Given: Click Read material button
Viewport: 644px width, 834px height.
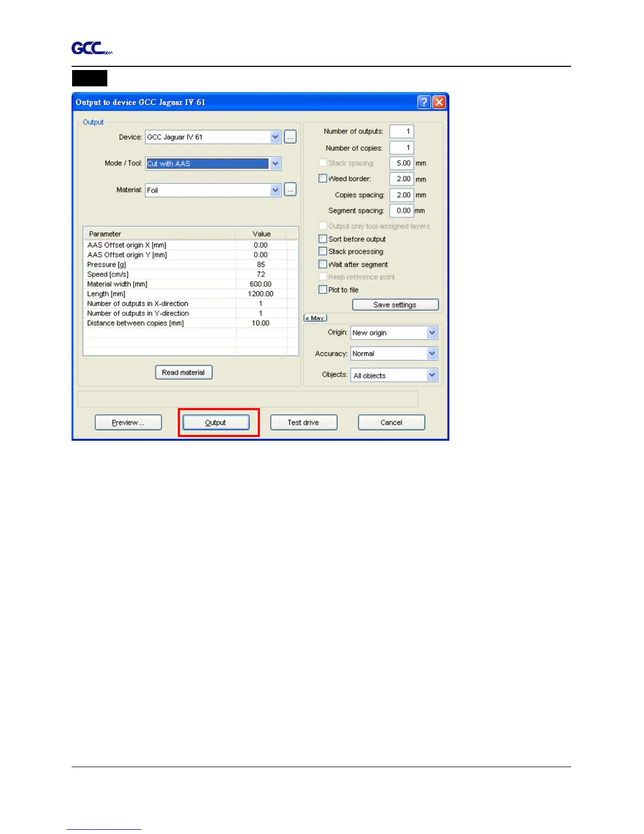Looking at the screenshot, I should [184, 372].
